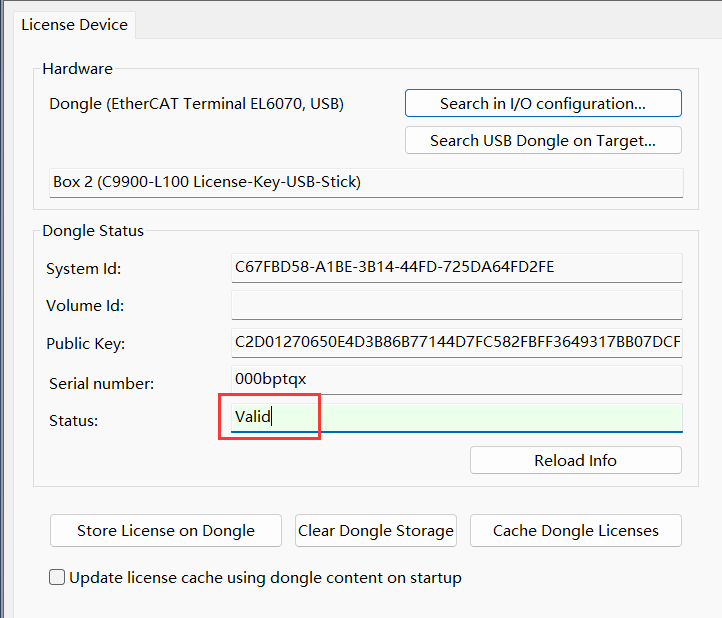Screen dimensions: 722x618
Task: Switch to the License Device tab
Action: [x=75, y=25]
